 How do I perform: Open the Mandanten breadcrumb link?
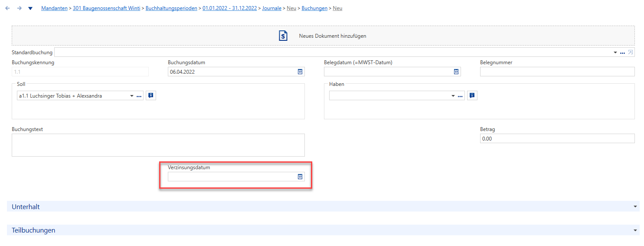coord(54,8)
